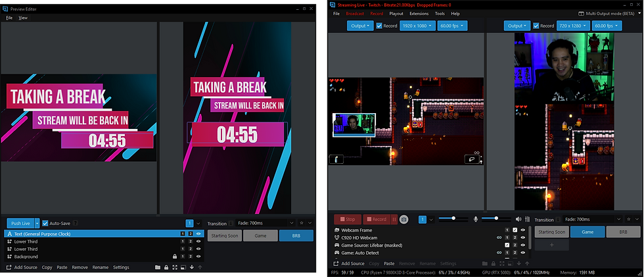Select the Game scene in streaming window
This screenshot has height=277, width=644.
click(x=587, y=232)
